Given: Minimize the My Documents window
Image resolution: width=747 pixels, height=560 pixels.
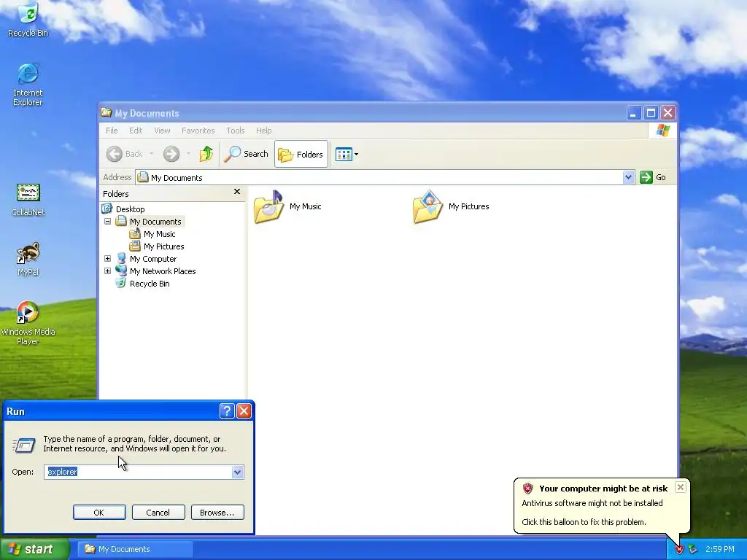Looking at the screenshot, I should [x=634, y=113].
